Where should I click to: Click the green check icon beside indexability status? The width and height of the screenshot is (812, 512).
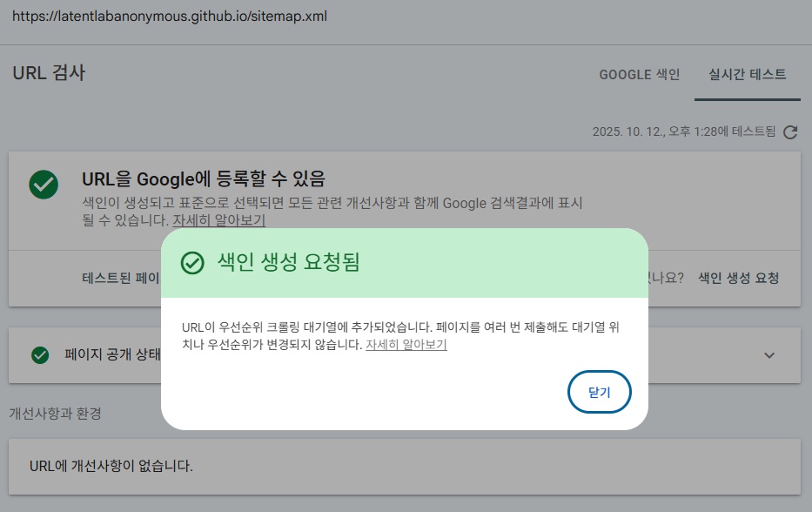(x=44, y=185)
